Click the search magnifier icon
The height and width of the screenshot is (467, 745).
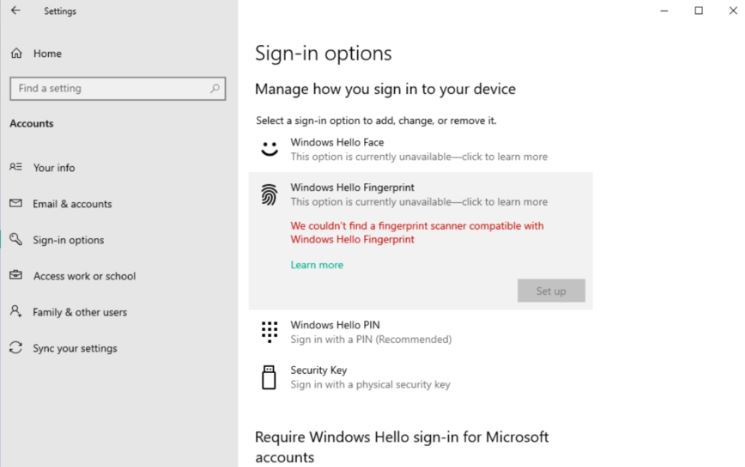215,88
